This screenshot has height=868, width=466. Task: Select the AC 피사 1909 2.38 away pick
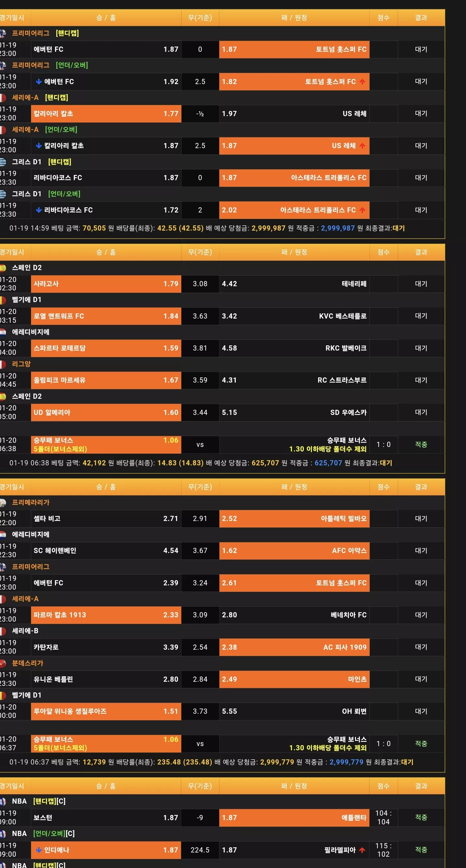point(294,647)
